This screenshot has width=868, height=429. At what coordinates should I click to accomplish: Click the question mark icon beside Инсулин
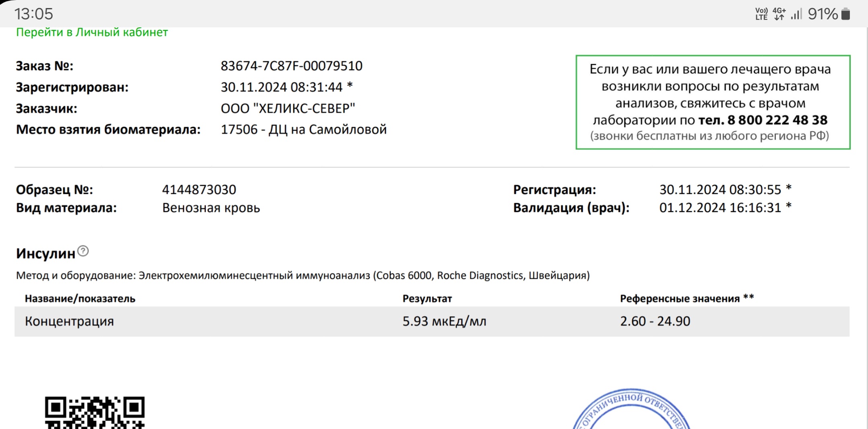(83, 251)
